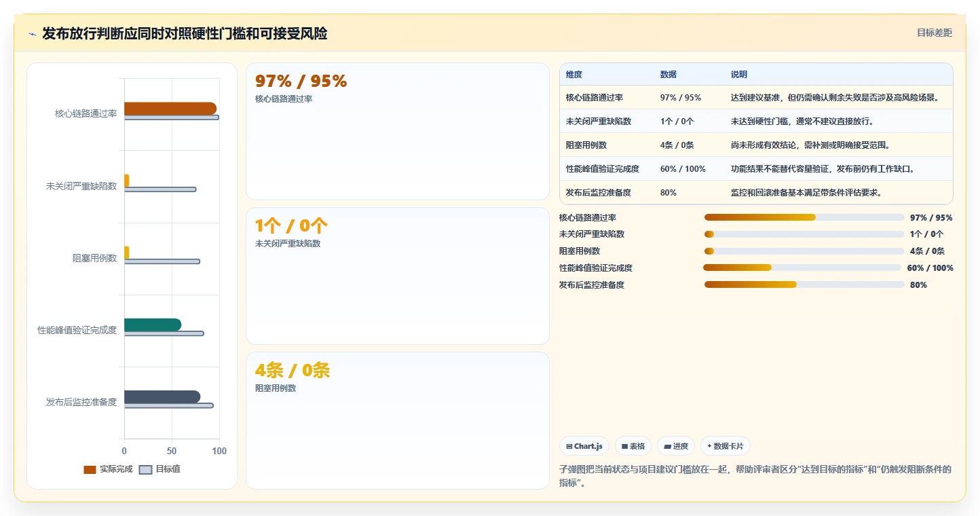Click the 维度 table column header
This screenshot has width=980, height=516.
[x=574, y=75]
